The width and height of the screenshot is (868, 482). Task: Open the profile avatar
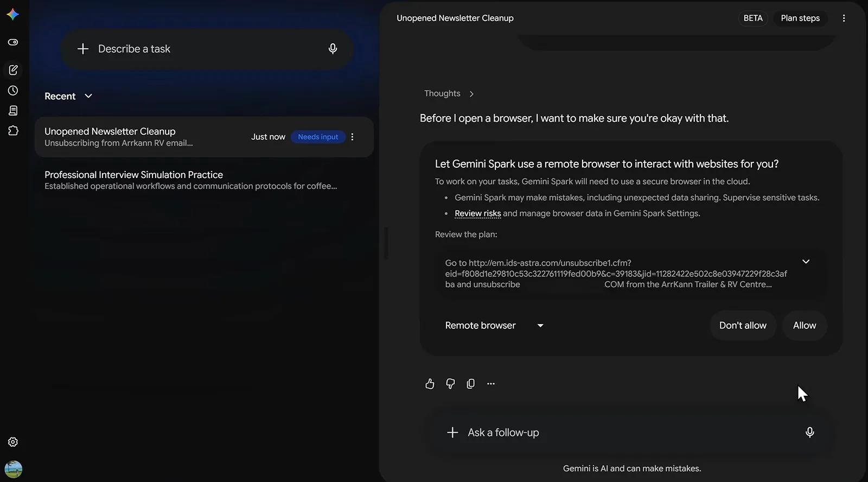click(13, 469)
